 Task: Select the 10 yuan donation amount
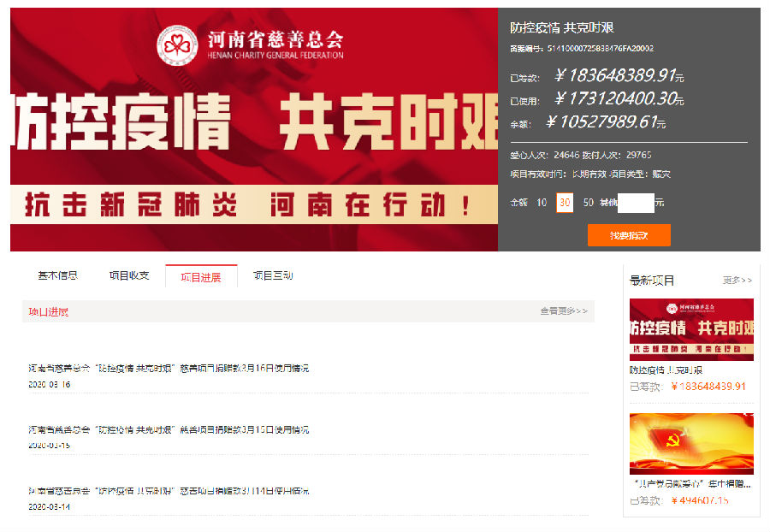542,203
